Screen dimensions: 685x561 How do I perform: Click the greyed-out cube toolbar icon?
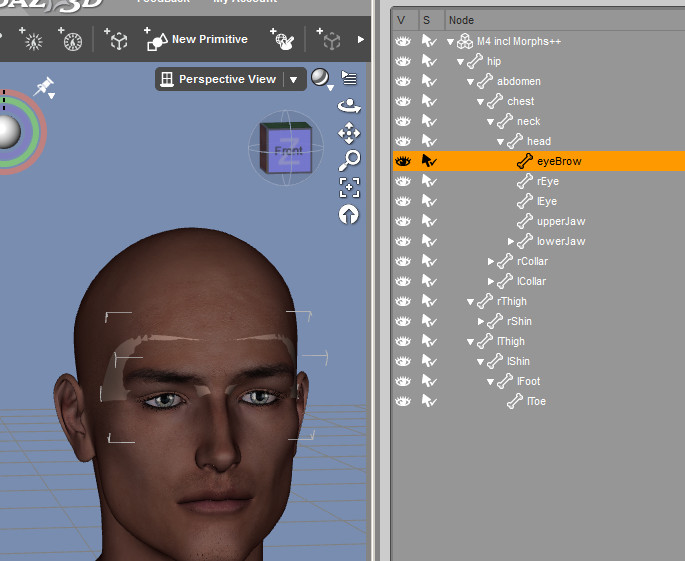click(x=329, y=39)
